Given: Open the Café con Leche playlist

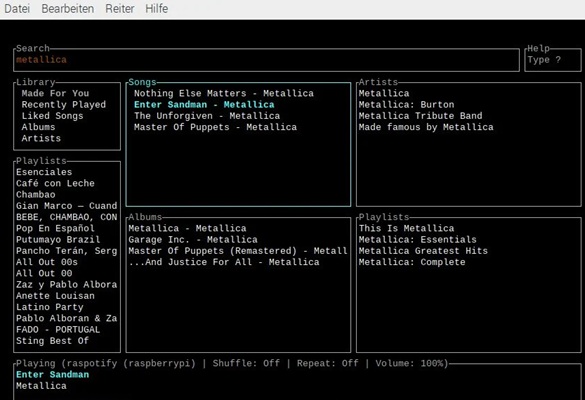Looking at the screenshot, I should click(x=55, y=183).
